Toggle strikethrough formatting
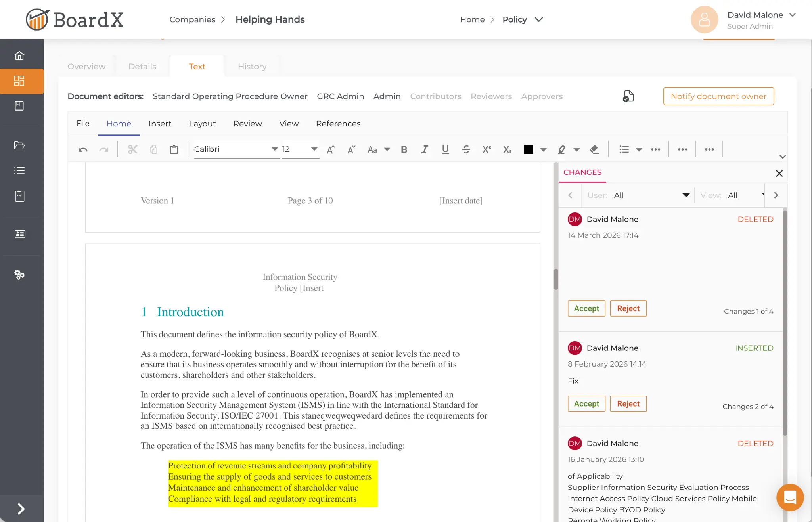Screen dimensions: 812x522 [466, 149]
